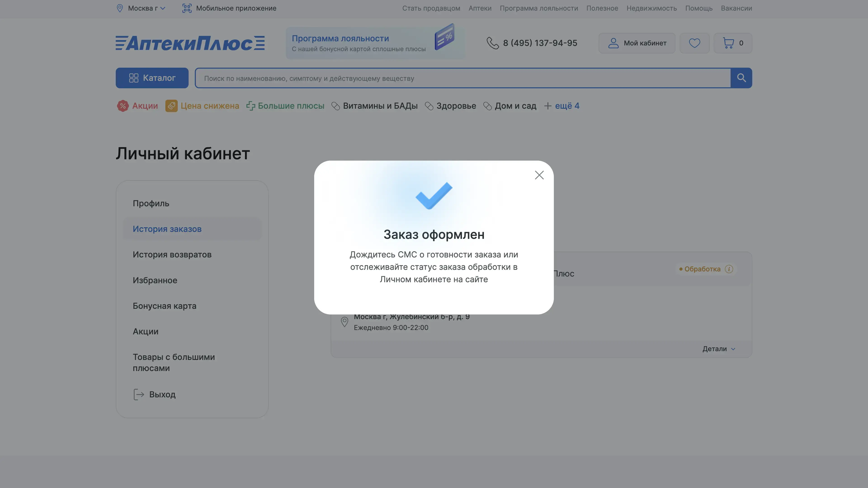The width and height of the screenshot is (868, 488).
Task: Open Мой кабинет button
Action: [x=637, y=43]
